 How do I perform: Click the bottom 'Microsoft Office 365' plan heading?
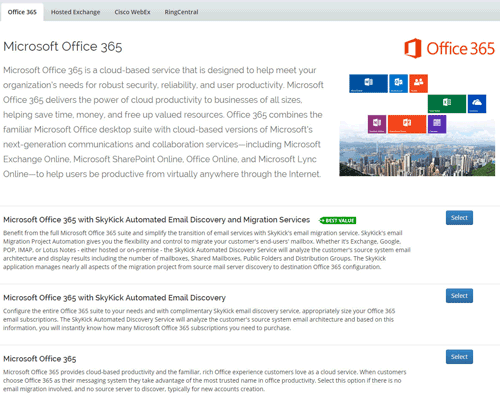pos(40,359)
